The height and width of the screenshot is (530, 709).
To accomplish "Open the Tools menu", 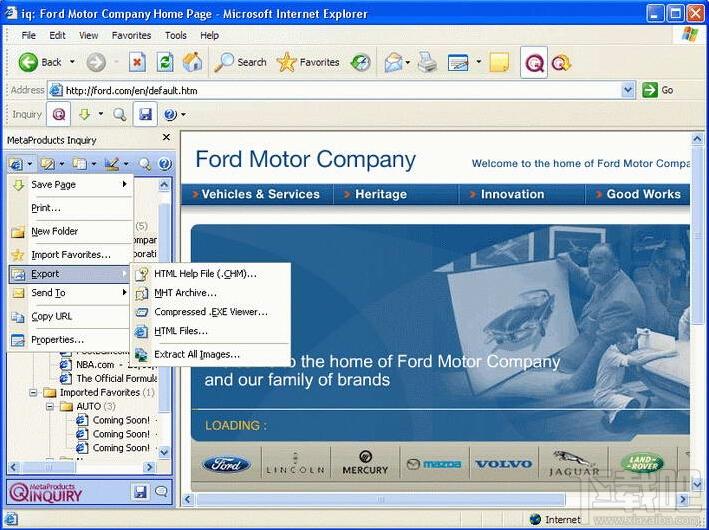I will point(175,35).
